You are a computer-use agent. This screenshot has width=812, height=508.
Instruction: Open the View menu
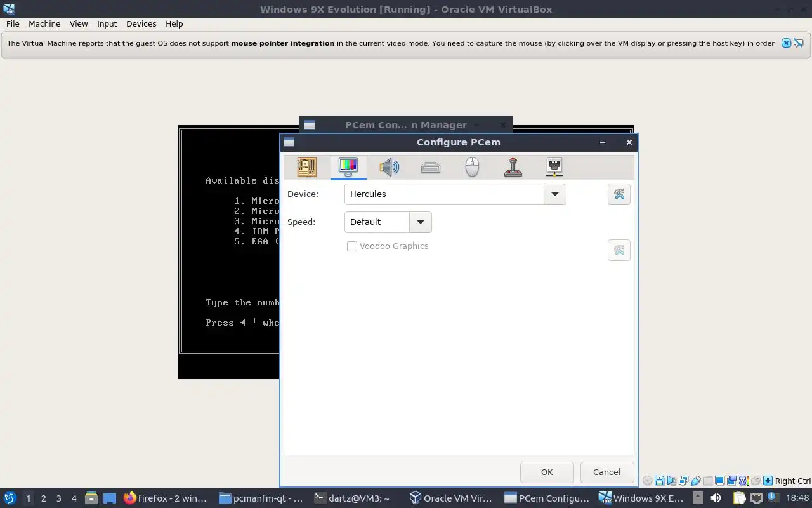(x=79, y=23)
